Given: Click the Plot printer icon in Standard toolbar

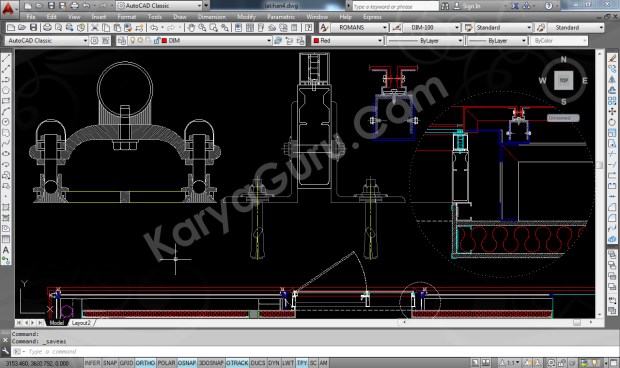Looking at the screenshot, I should click(47, 28).
